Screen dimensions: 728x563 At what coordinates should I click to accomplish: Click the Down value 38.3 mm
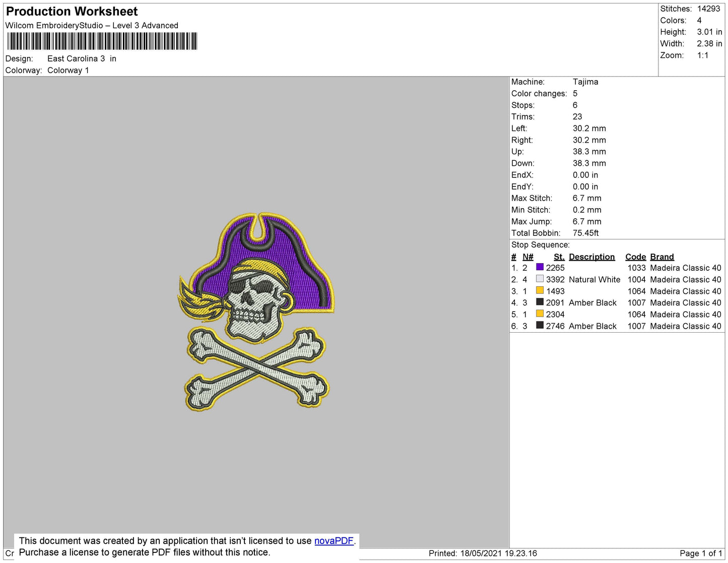tap(589, 163)
